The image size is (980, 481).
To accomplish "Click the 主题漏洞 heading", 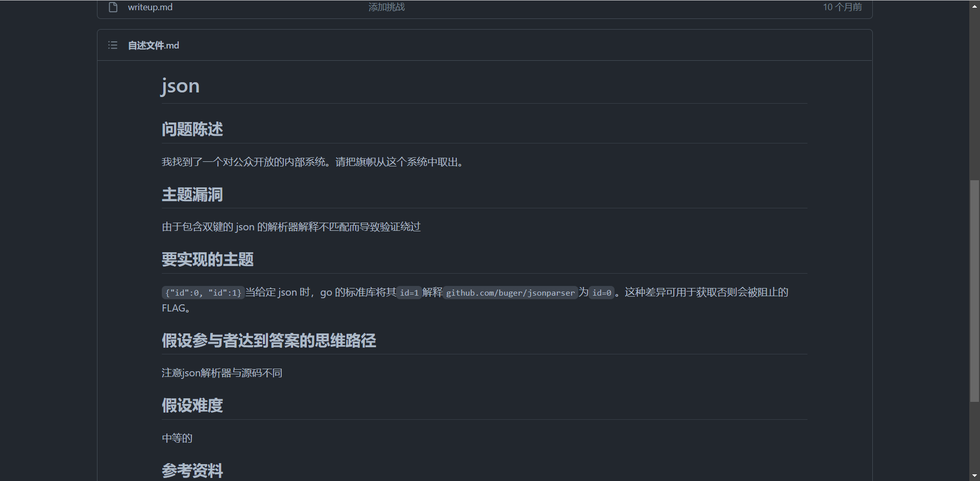I will pos(192,195).
